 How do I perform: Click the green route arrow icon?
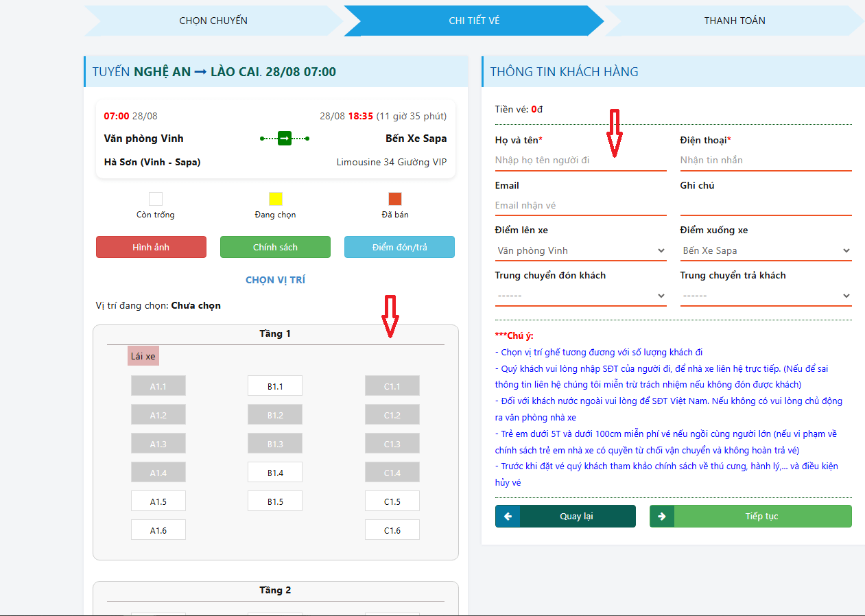285,139
